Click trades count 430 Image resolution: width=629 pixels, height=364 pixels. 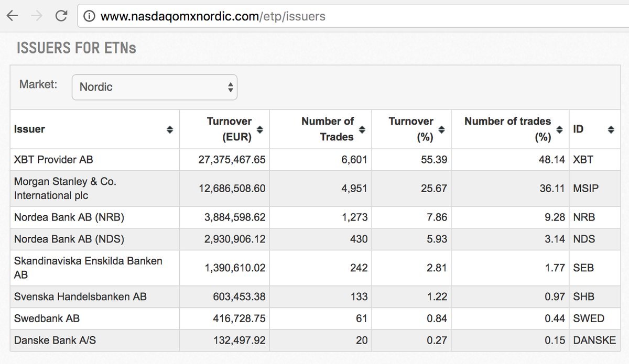pyautogui.click(x=359, y=239)
